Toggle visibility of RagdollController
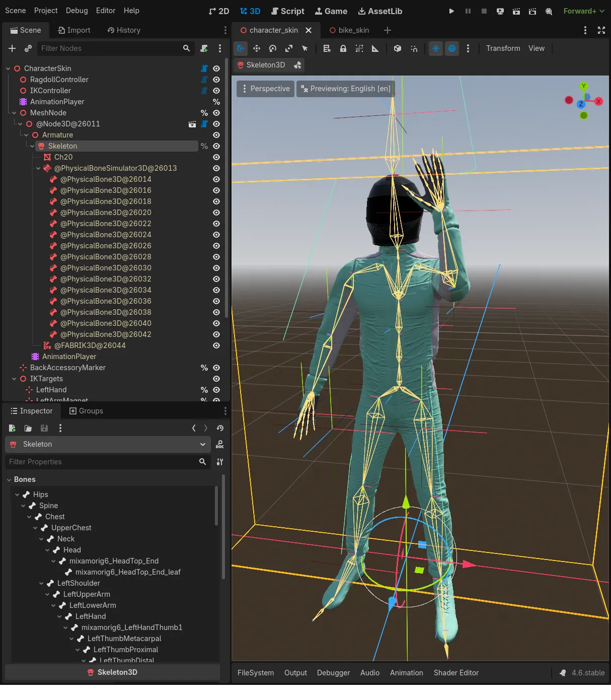611x700 pixels. point(216,80)
